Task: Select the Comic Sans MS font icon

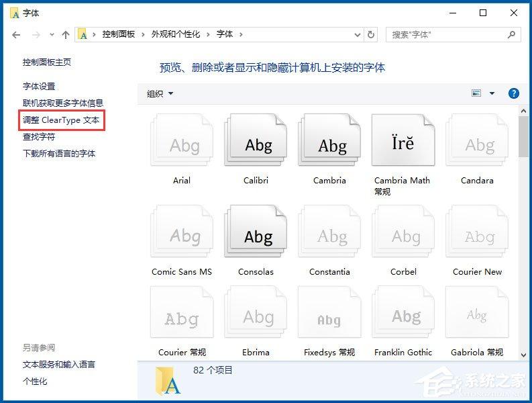Action: click(x=182, y=231)
